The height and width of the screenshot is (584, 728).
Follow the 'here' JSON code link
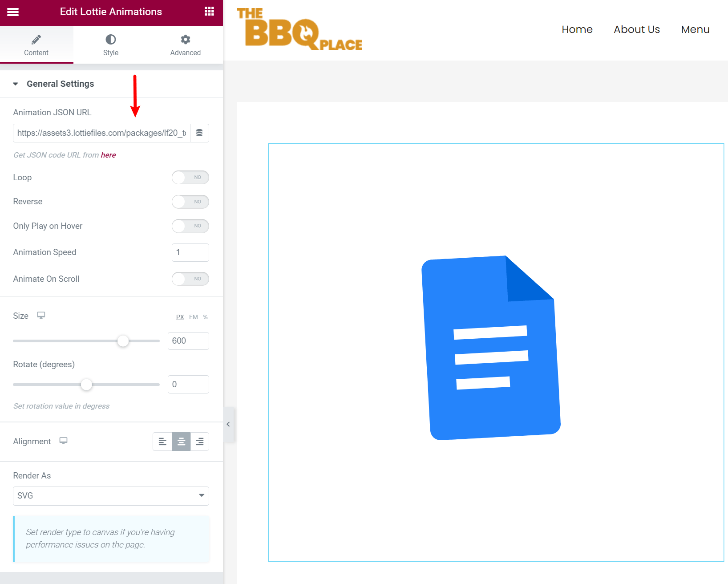pos(109,155)
